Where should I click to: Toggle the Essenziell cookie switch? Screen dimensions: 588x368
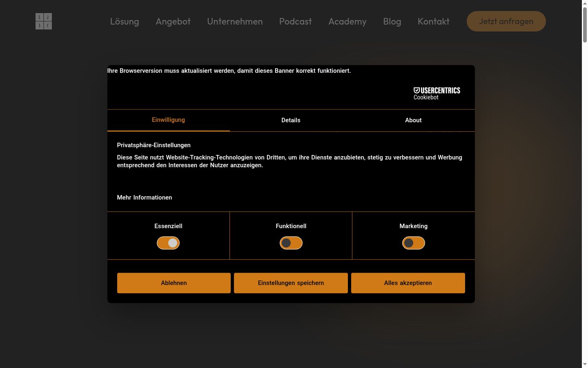point(168,243)
